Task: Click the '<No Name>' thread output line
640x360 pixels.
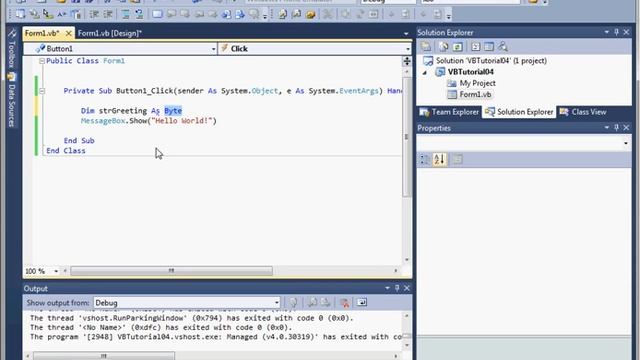Action: click(x=161, y=327)
